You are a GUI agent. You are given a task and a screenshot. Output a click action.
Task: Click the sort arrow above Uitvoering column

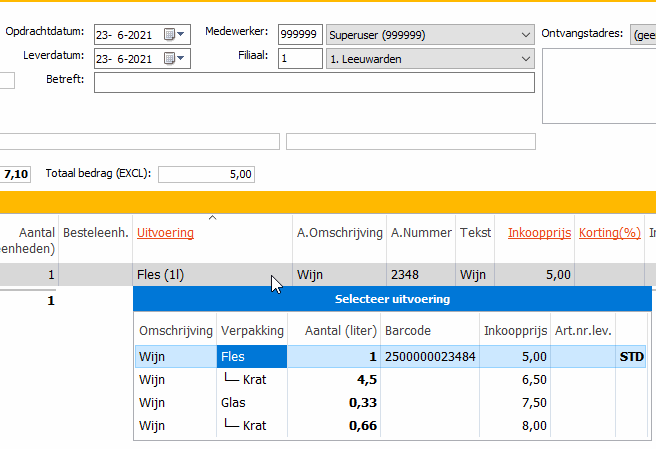(213, 218)
